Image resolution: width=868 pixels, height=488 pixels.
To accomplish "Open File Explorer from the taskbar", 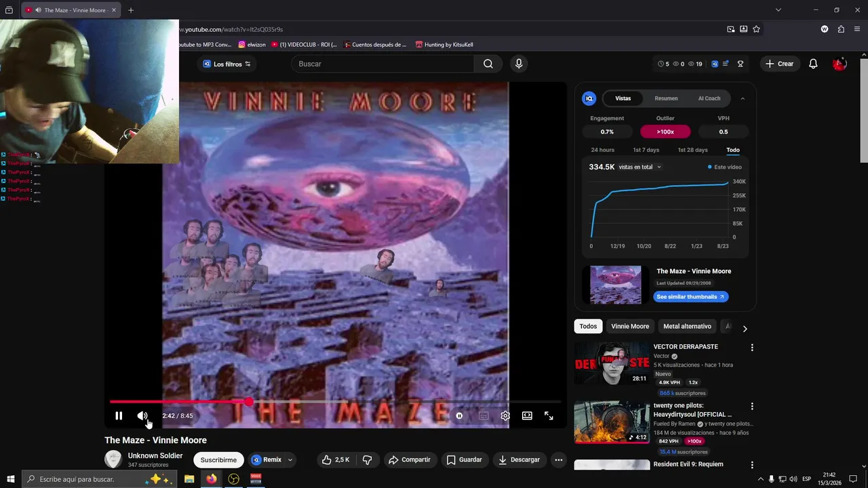I will coord(189,479).
